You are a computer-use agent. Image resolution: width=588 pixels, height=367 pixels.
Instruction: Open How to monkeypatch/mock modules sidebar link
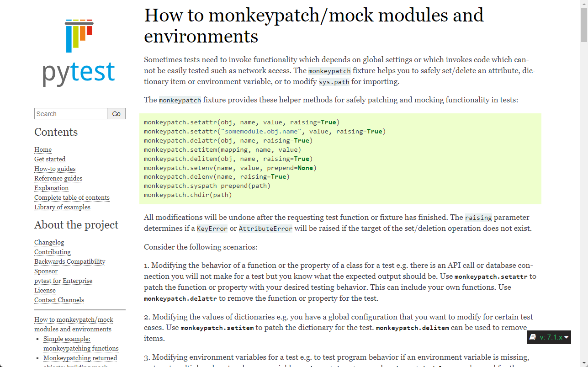(74, 324)
